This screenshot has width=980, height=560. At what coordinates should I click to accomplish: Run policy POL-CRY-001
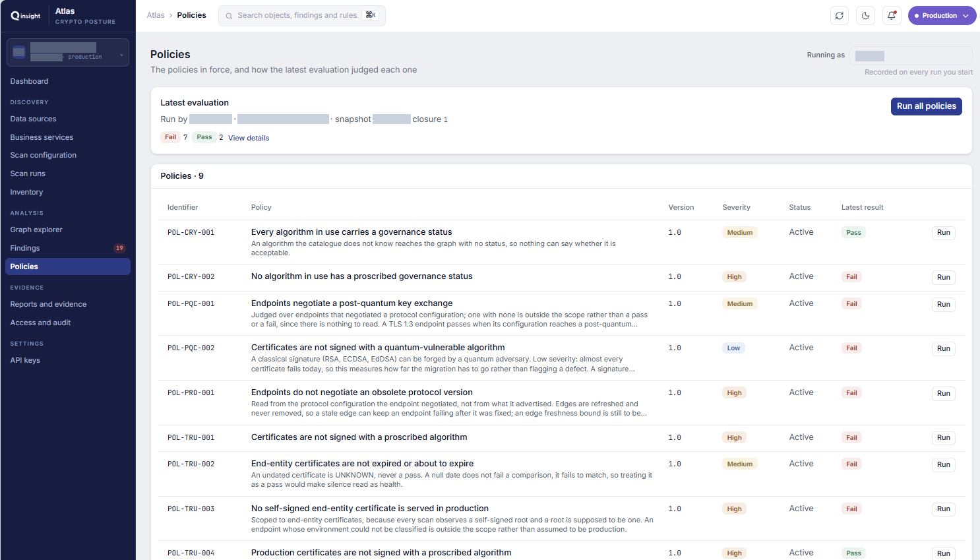pyautogui.click(x=943, y=233)
